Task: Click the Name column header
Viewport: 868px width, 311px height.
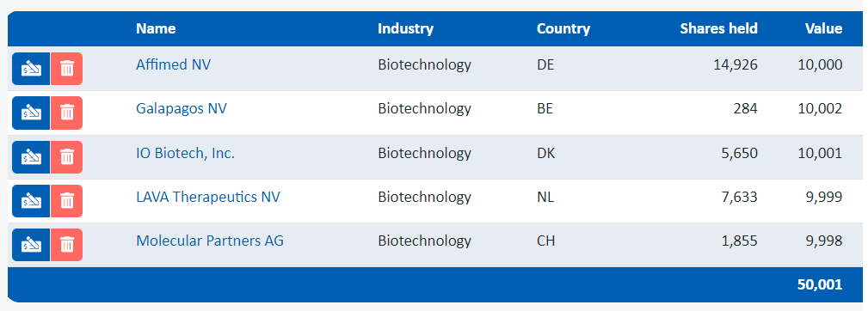Action: click(156, 28)
